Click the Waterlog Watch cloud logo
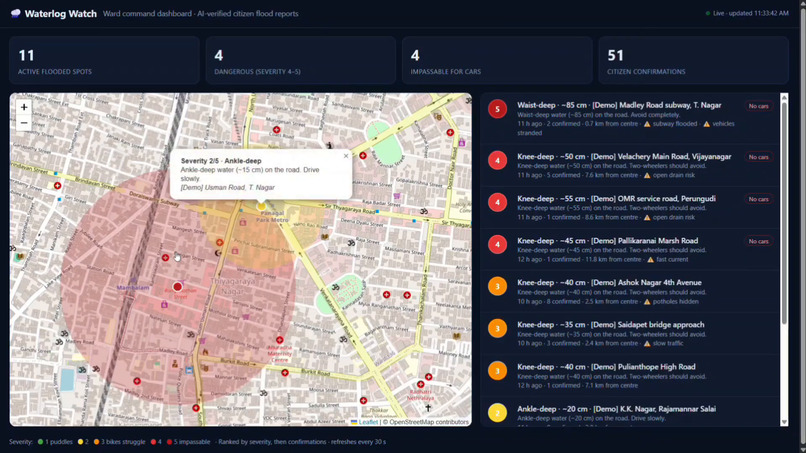Image resolution: width=806 pixels, height=453 pixels. click(16, 13)
